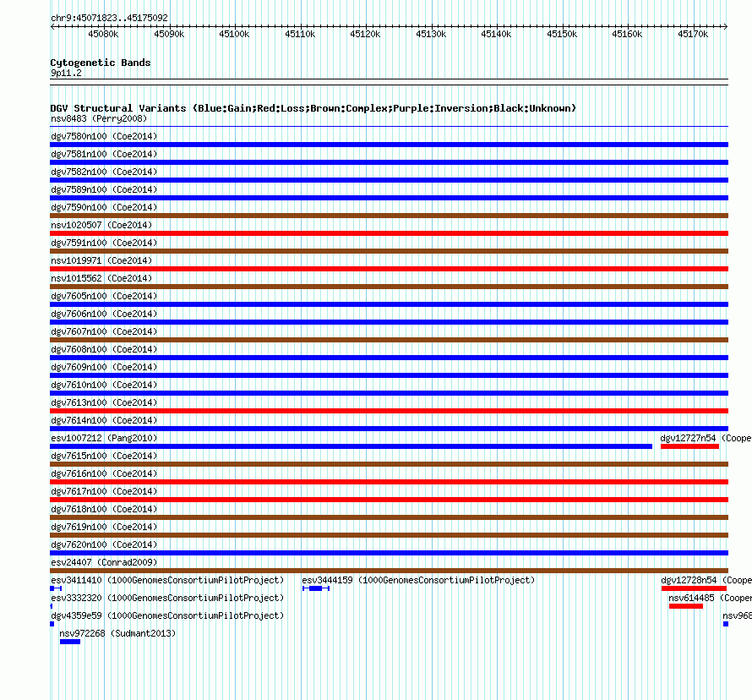
Task: Click the DGV Structural Variants track title
Action: click(x=313, y=108)
